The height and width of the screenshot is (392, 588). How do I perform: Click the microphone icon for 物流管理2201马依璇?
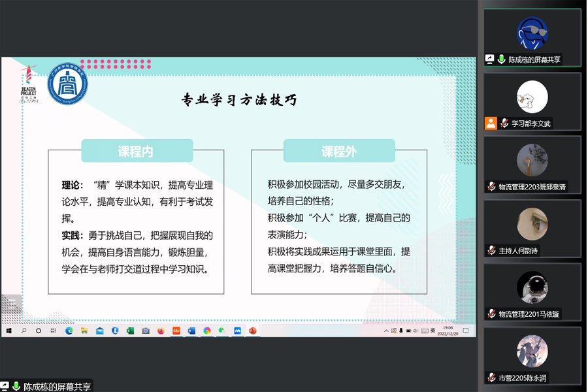[x=491, y=313]
